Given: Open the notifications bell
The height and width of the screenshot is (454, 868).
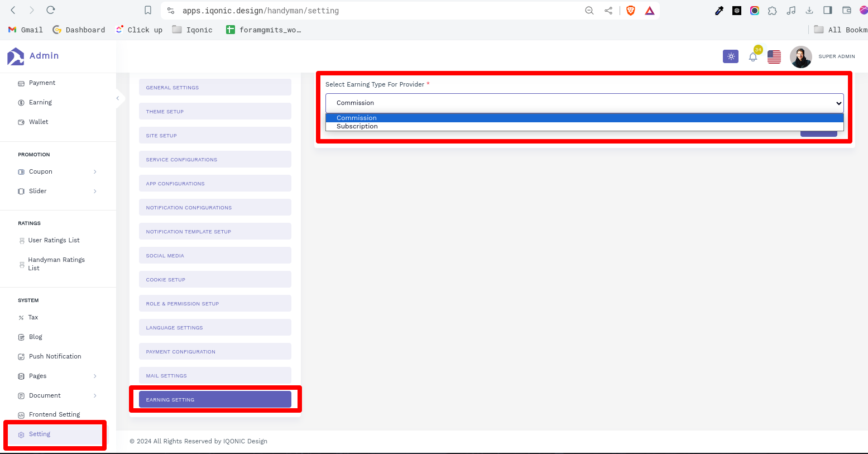Looking at the screenshot, I should click(x=753, y=56).
